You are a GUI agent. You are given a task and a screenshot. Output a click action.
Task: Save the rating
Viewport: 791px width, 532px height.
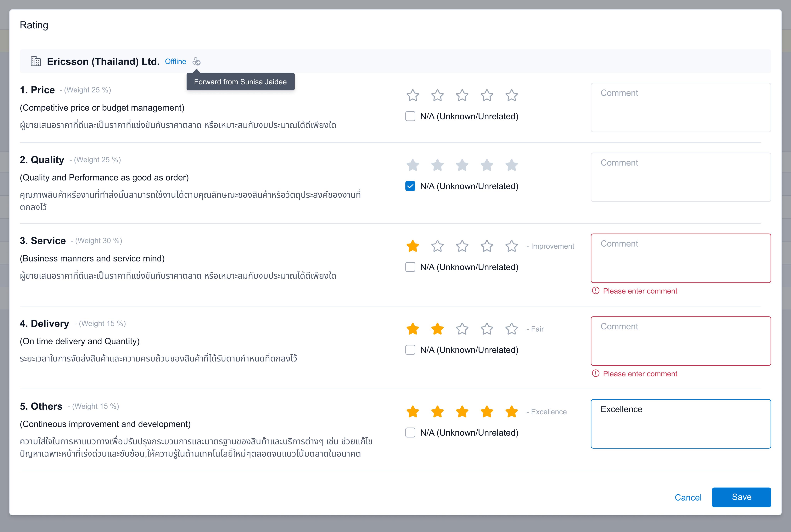(741, 497)
